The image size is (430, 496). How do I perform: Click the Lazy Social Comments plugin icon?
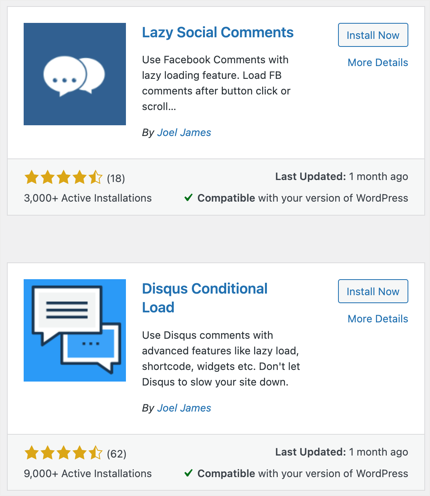[x=75, y=74]
